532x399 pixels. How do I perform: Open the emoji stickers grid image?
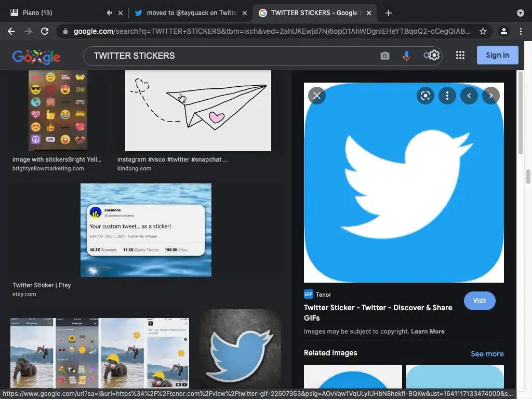[x=58, y=111]
